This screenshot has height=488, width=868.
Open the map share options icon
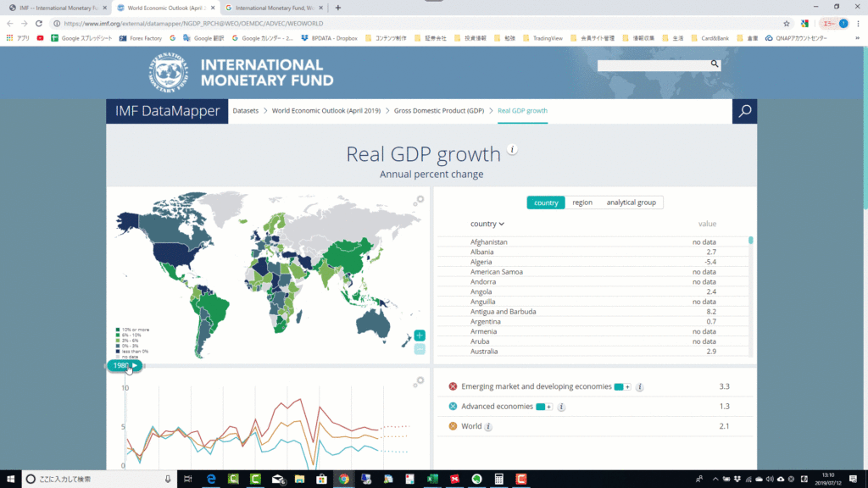tap(419, 201)
